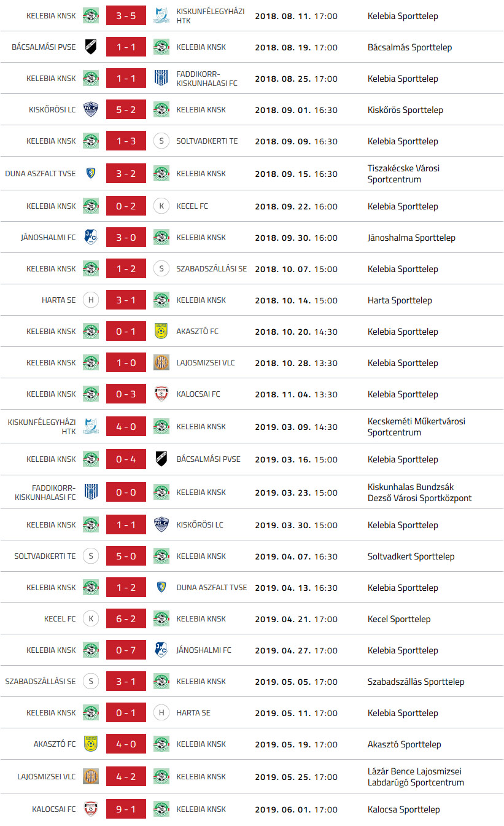
Task: Click Kiskunfélegyházi HTK logo in 3-5 match
Action: (161, 16)
